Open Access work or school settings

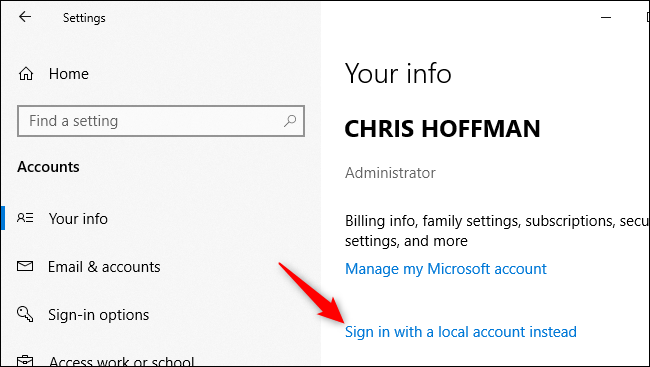pos(121,361)
